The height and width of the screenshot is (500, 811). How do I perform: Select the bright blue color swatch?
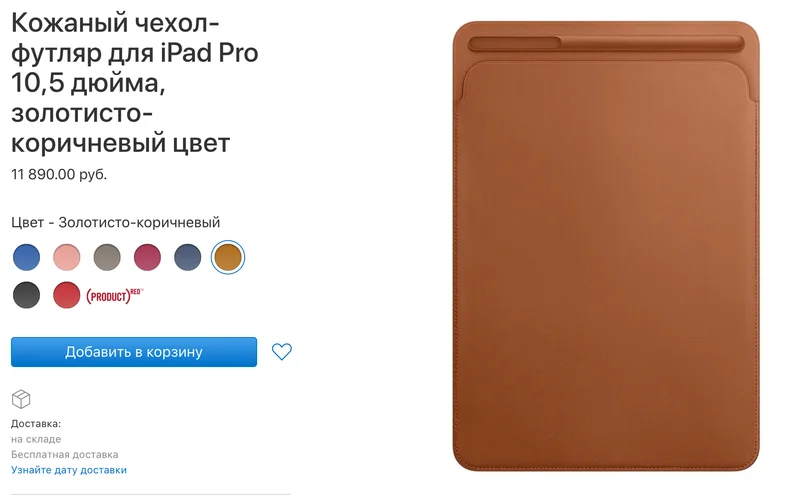[26, 257]
